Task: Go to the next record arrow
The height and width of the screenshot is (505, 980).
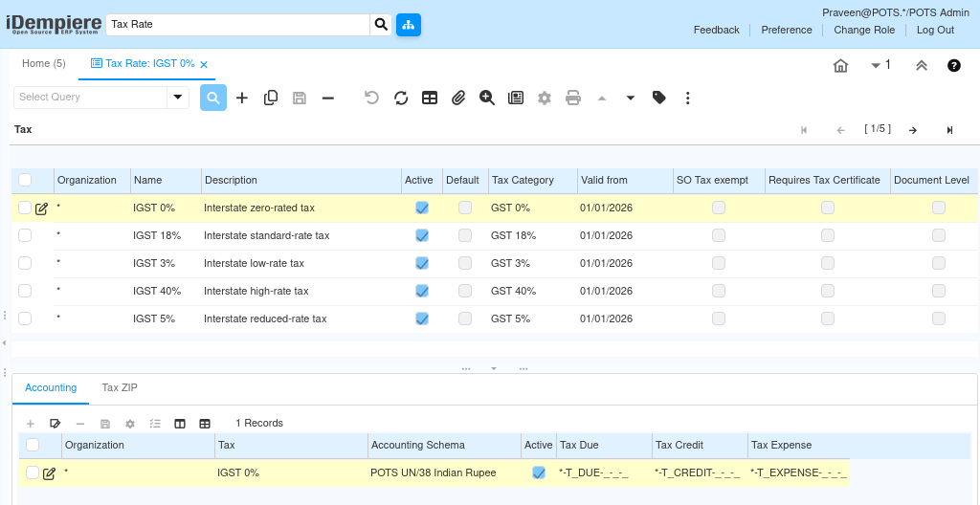Action: 912,130
